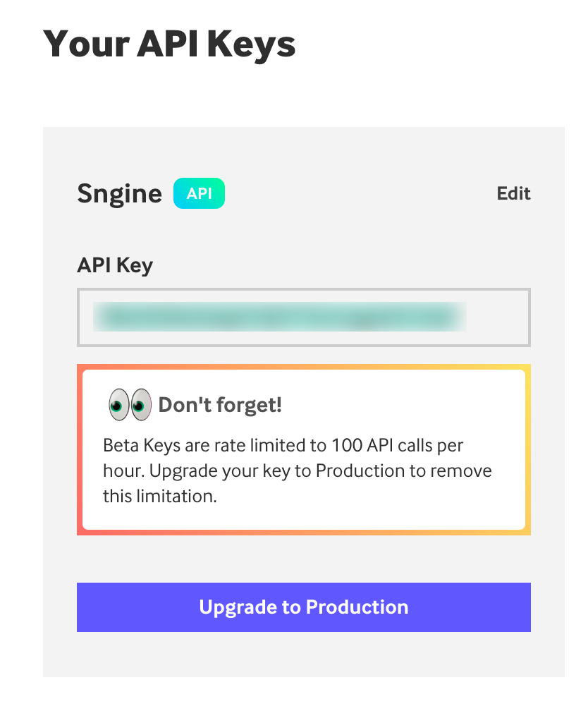Click the right eye of the emoji
The height and width of the screenshot is (704, 588).
141,405
